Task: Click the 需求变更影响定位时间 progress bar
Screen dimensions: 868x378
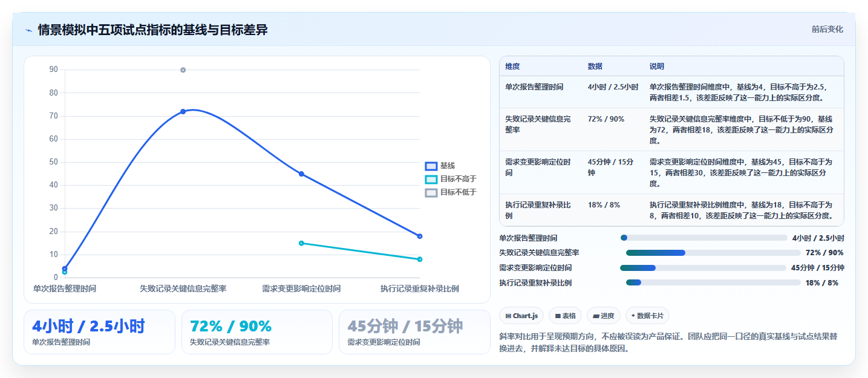Action: [x=703, y=268]
